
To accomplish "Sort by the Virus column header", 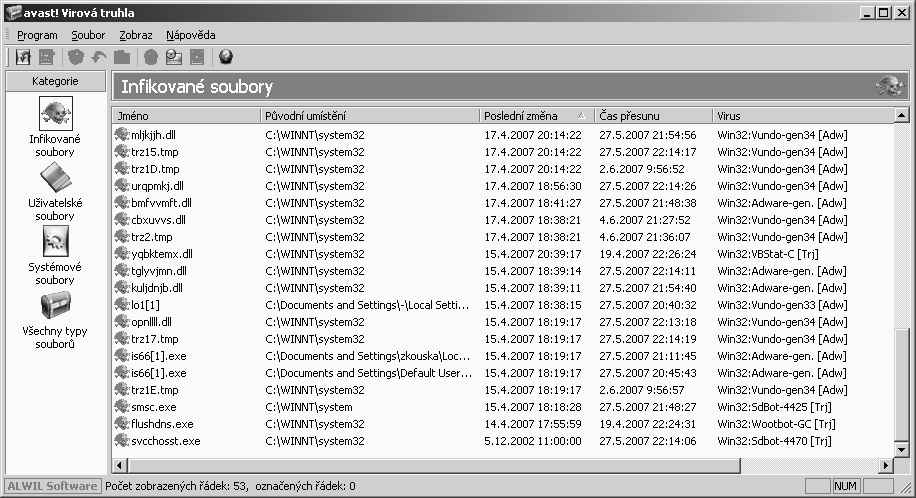I will 803,116.
